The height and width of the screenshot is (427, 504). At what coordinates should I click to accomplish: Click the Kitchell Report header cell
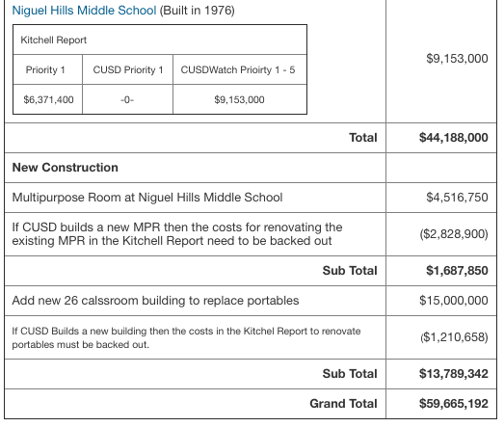click(160, 40)
